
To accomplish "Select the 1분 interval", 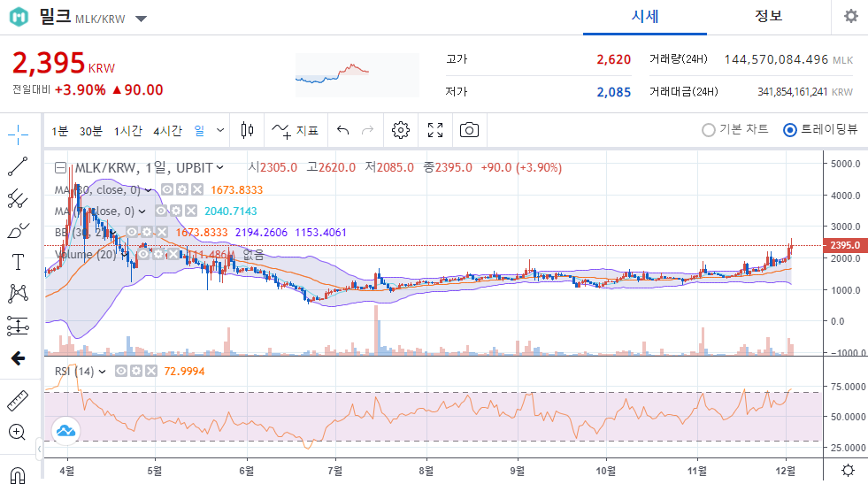I will coord(59,131).
